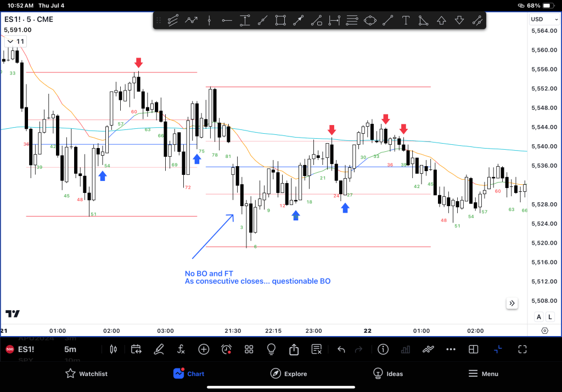This screenshot has height=392, width=562.
Task: Toggle fullscreen chart mode
Action: pyautogui.click(x=522, y=349)
